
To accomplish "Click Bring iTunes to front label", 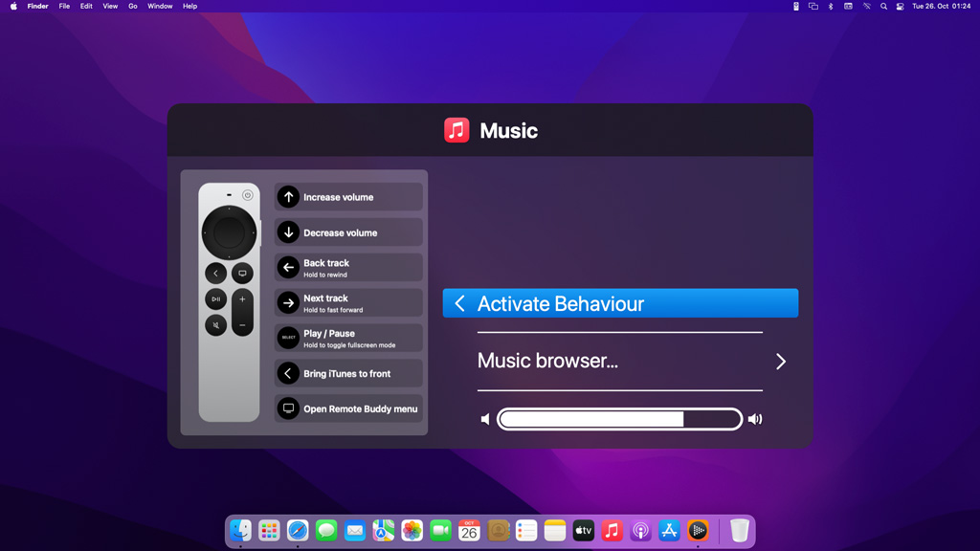I will pyautogui.click(x=346, y=374).
